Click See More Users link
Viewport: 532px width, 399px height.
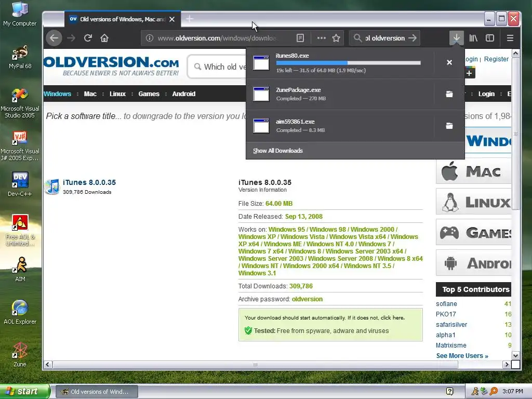click(462, 356)
